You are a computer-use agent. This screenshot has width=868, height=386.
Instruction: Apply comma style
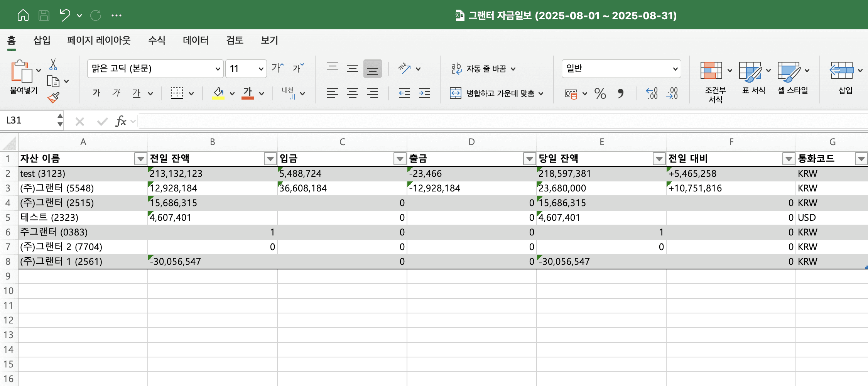[x=620, y=93]
